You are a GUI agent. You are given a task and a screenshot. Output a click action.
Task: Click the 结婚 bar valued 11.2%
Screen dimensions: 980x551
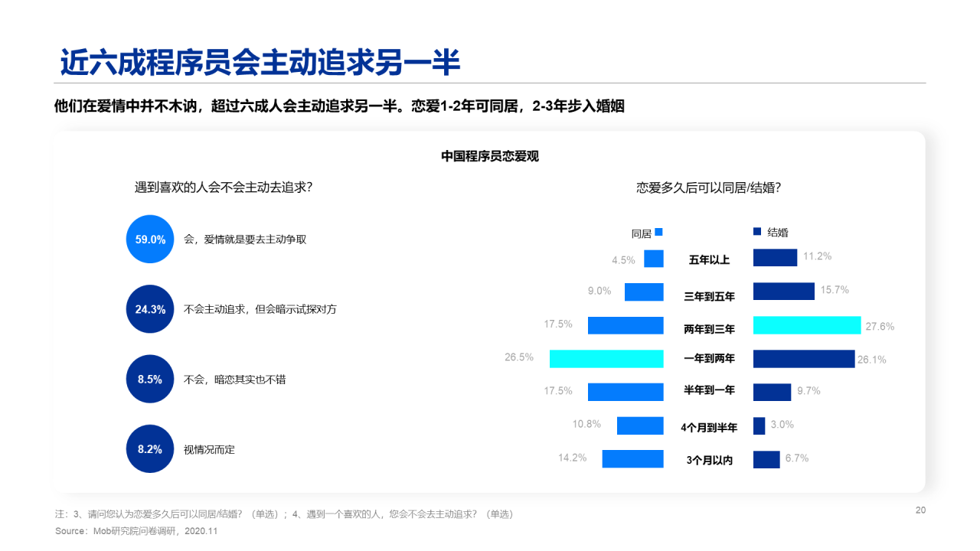(x=776, y=258)
